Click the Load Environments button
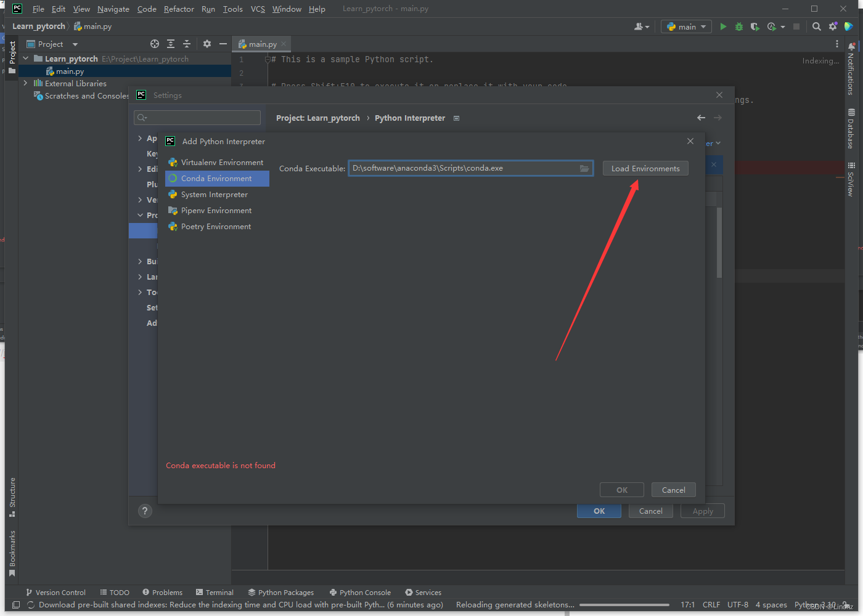The height and width of the screenshot is (616, 863). 645,168
